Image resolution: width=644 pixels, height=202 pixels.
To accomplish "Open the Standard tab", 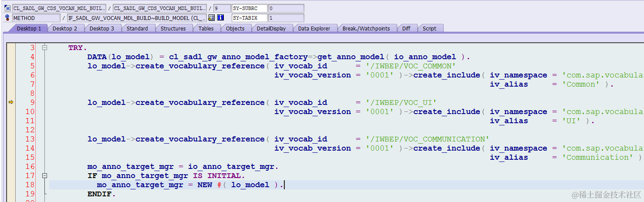I will 137,28.
